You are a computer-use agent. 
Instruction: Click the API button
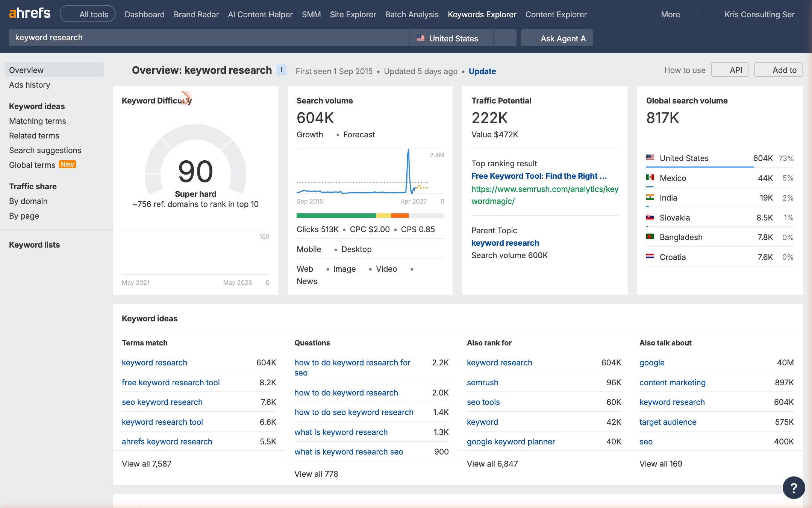click(730, 70)
